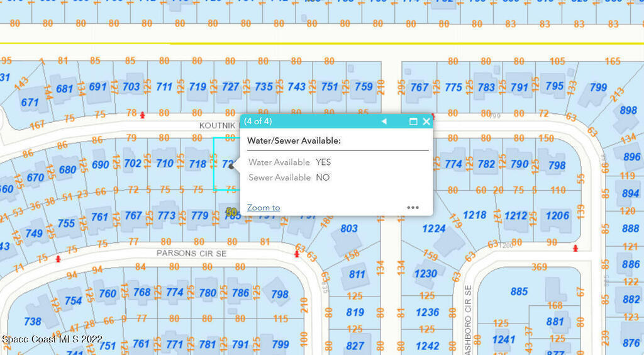This screenshot has height=355, width=644.
Task: Click the dark point on the highlighted parcel
Action: click(x=231, y=166)
